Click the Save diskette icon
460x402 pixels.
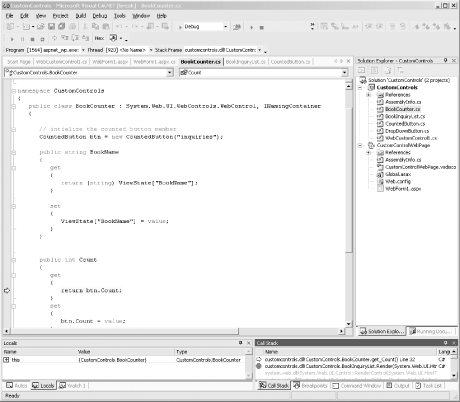pos(51,26)
